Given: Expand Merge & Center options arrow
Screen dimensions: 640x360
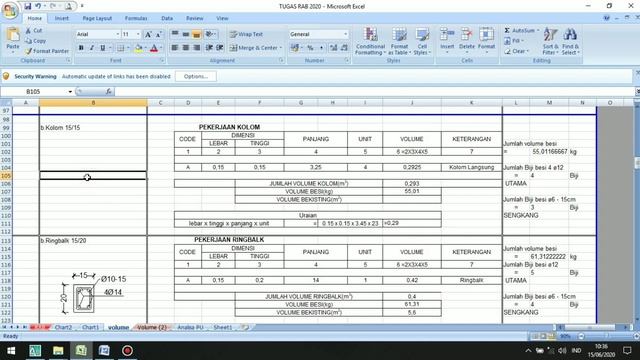Looking at the screenshot, I should [281, 48].
